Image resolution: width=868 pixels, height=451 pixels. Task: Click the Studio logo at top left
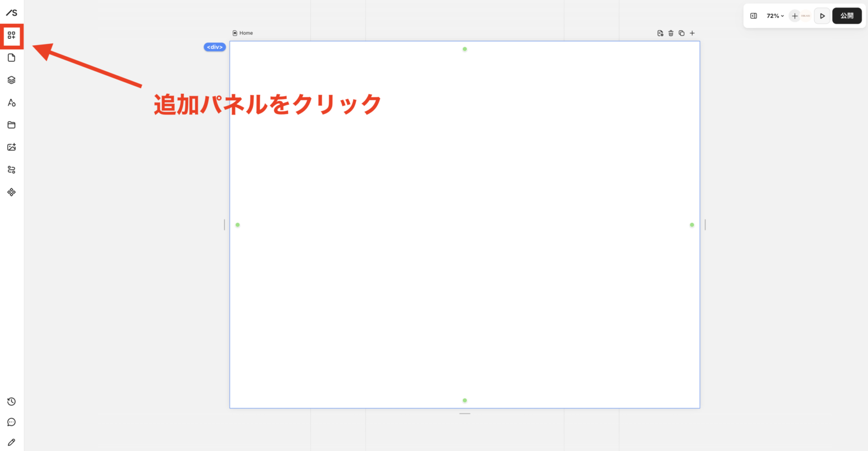(x=12, y=13)
